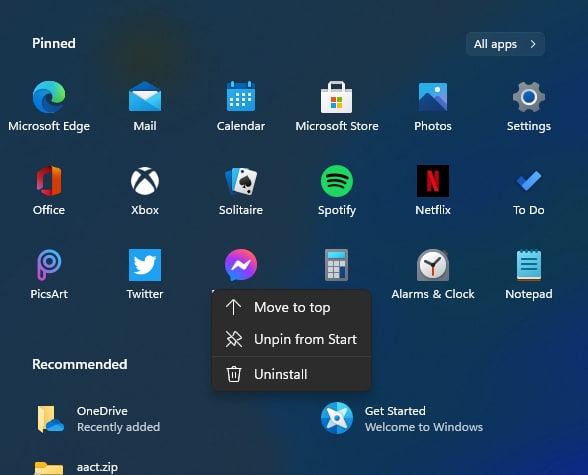This screenshot has height=475, width=588.
Task: Click the Messenger icon
Action: [x=241, y=265]
